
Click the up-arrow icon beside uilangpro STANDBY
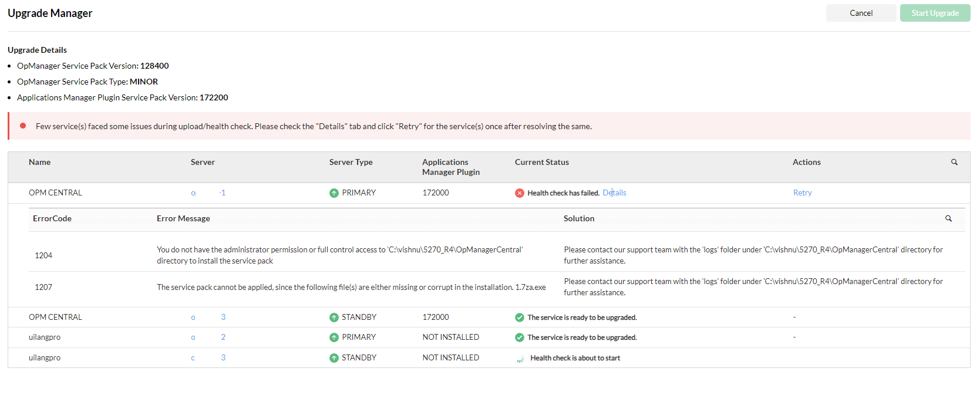pyautogui.click(x=334, y=358)
